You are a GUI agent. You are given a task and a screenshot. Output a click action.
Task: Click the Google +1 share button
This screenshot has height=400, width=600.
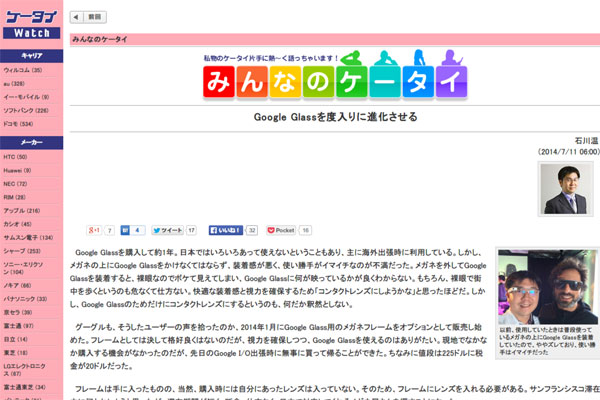pyautogui.click(x=94, y=230)
